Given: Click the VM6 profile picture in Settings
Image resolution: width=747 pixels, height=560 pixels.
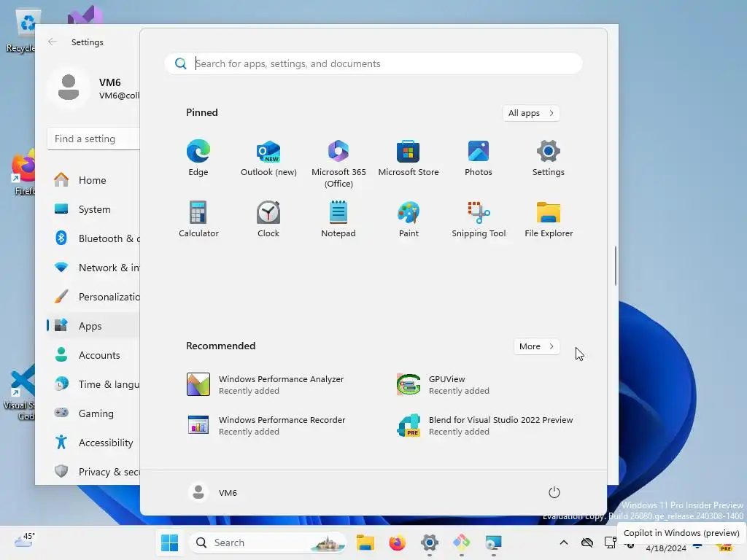Looking at the screenshot, I should (69, 87).
